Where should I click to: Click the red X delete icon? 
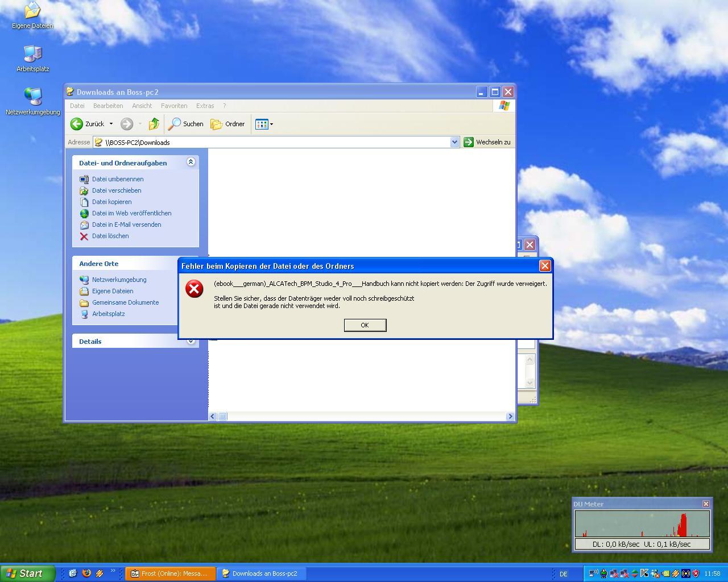(x=84, y=236)
